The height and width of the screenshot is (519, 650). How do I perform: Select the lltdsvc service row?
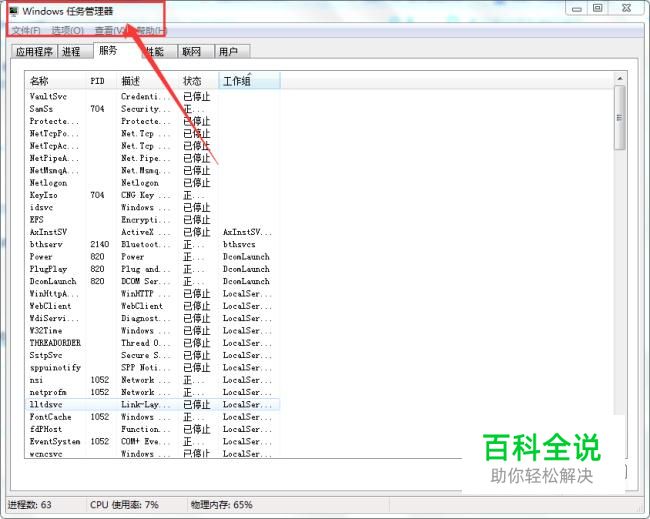click(x=153, y=405)
